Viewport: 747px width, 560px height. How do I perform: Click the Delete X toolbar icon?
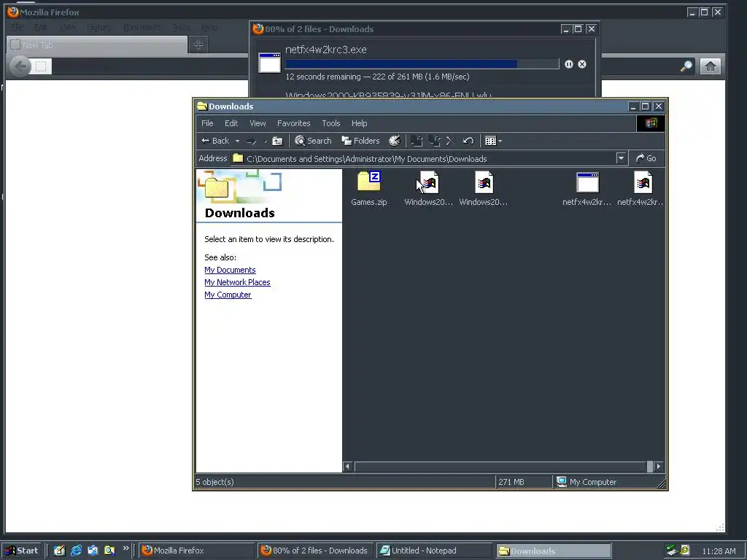click(450, 141)
